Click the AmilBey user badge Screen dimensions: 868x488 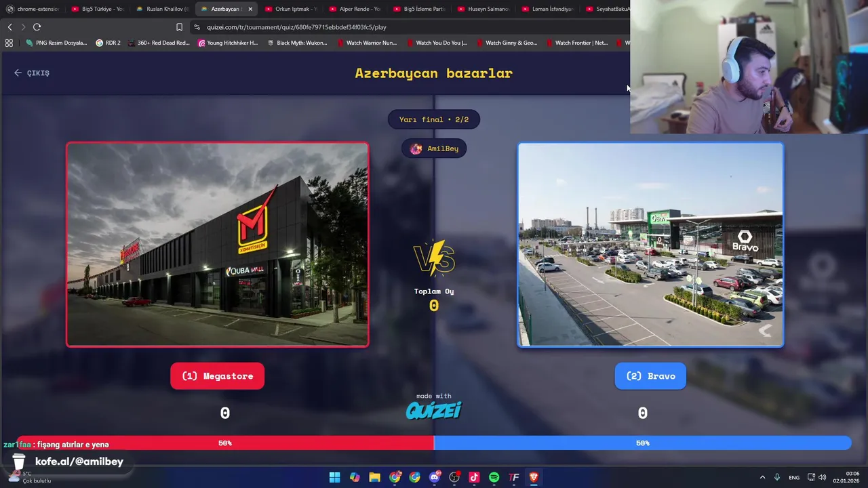434,148
